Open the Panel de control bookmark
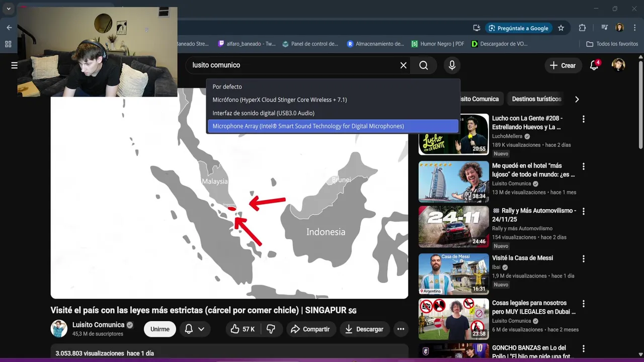Image resolution: width=644 pixels, height=362 pixels. (310, 44)
